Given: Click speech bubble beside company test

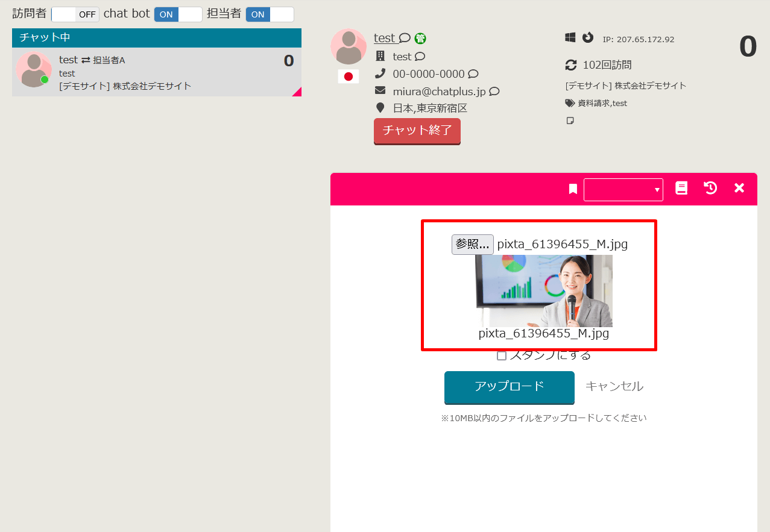Looking at the screenshot, I should (x=420, y=57).
